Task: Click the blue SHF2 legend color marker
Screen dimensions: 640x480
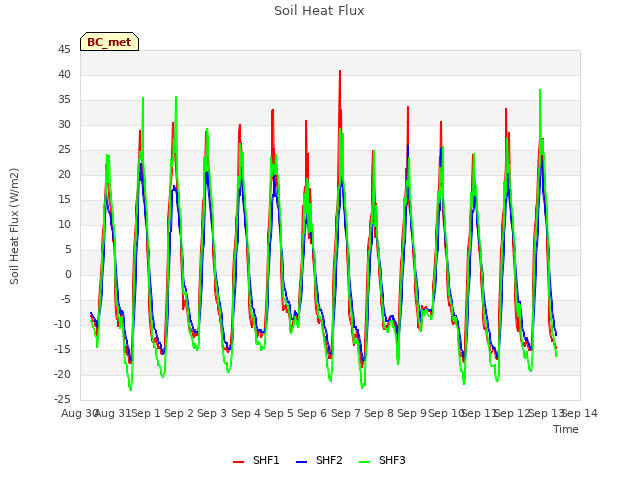Action: (301, 462)
